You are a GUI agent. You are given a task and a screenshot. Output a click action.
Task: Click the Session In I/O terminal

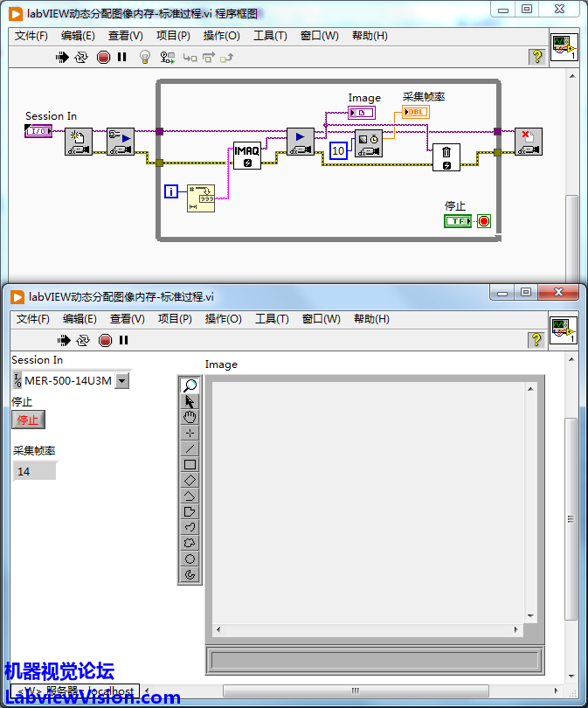tap(38, 131)
